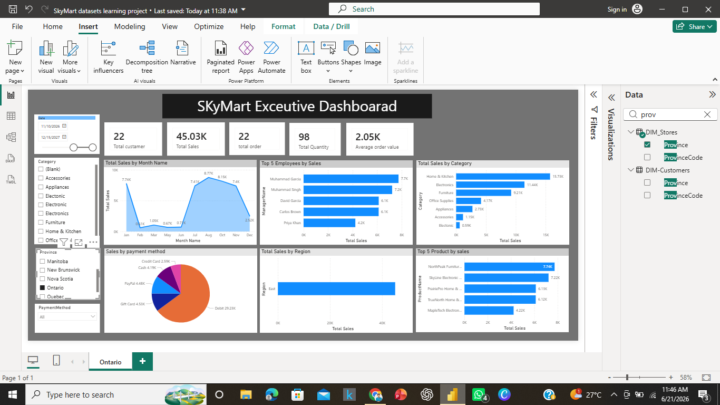Click the Undo arrow in title bar
The height and width of the screenshot is (405, 720).
(x=28, y=9)
